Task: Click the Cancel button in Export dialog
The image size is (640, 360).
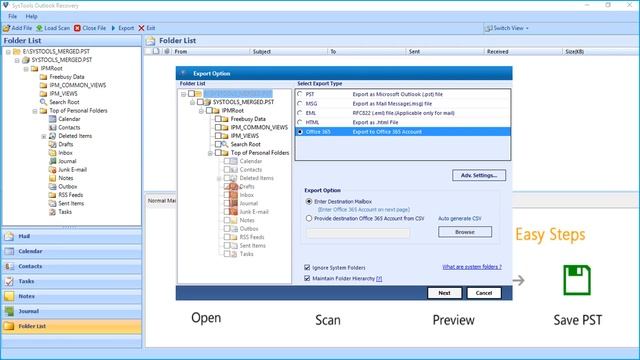Action: point(484,293)
